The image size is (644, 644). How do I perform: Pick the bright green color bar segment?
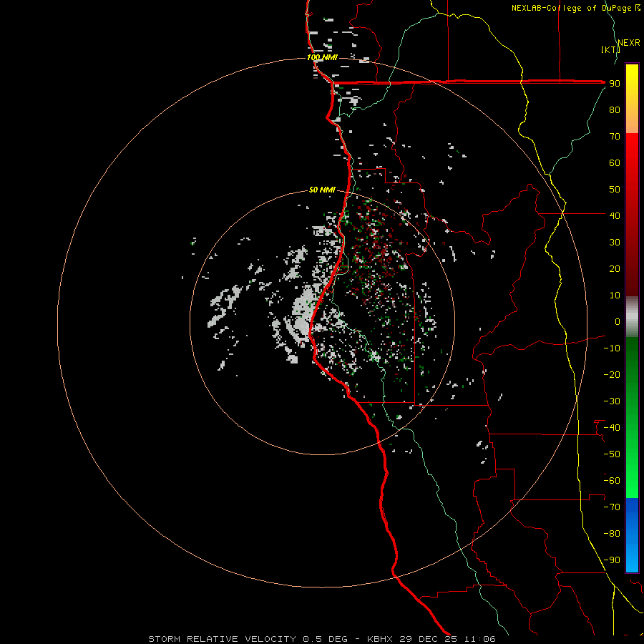632,472
